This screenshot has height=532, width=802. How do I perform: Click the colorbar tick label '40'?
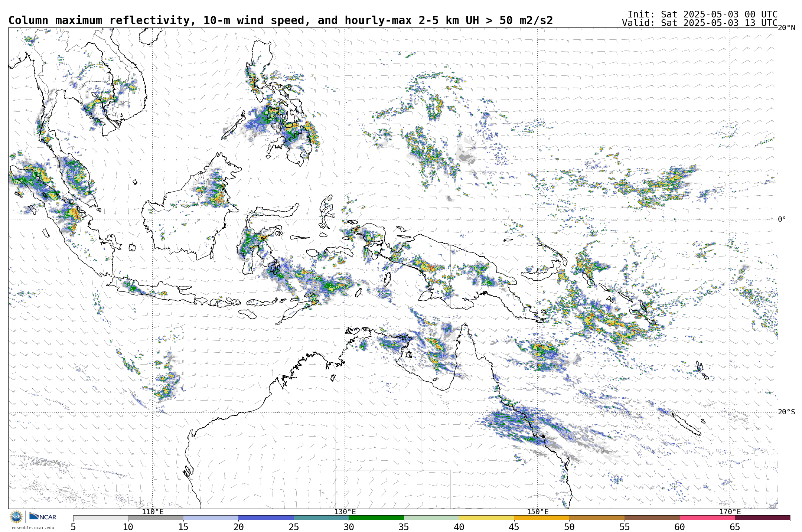coord(459,527)
